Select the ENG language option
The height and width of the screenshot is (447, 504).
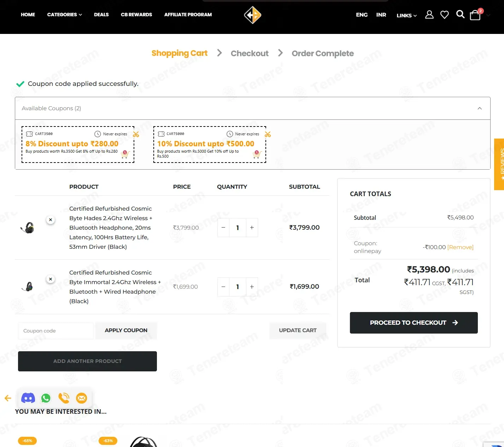click(362, 14)
